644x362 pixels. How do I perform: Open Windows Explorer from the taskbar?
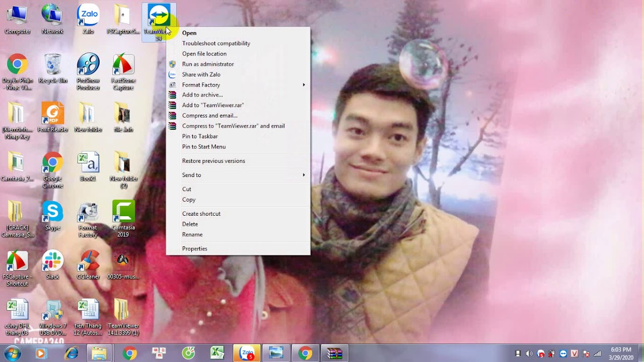pos(99,353)
